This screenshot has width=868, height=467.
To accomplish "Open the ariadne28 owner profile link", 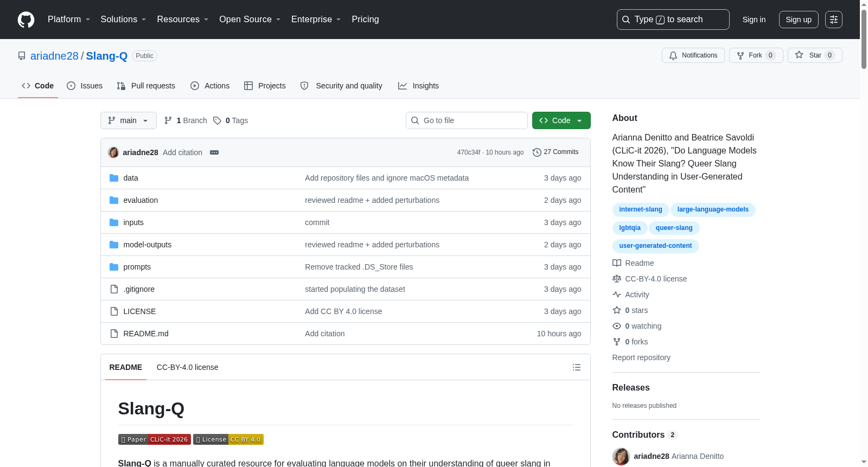I will pyautogui.click(x=54, y=56).
